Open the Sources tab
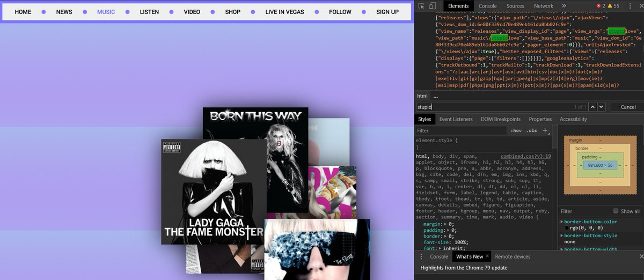The width and height of the screenshot is (644, 280). point(515,6)
